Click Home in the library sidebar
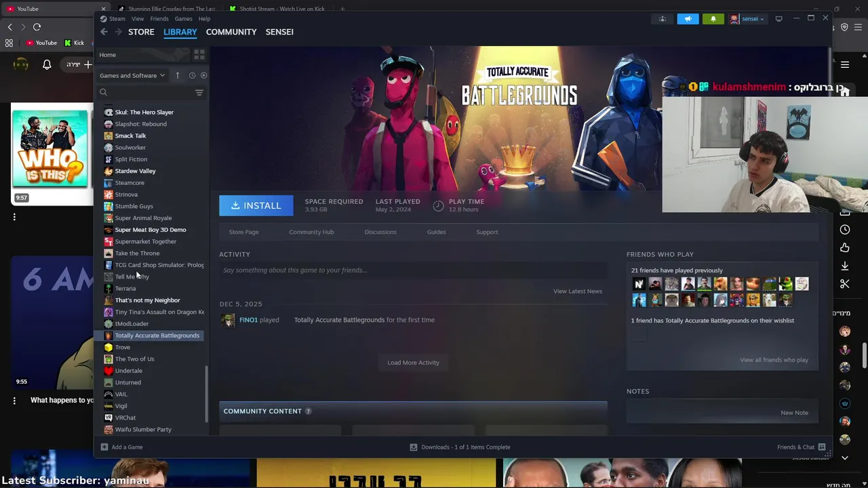Image resolution: width=868 pixels, height=488 pixels. point(107,55)
